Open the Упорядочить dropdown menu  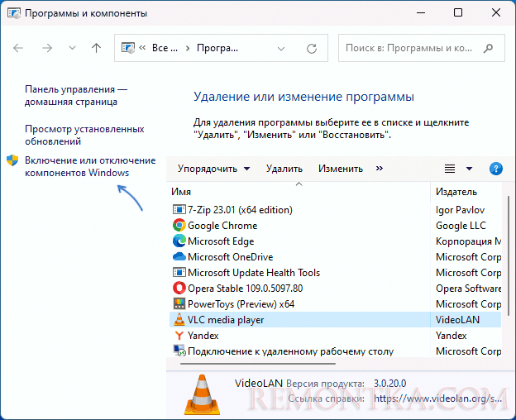(214, 169)
